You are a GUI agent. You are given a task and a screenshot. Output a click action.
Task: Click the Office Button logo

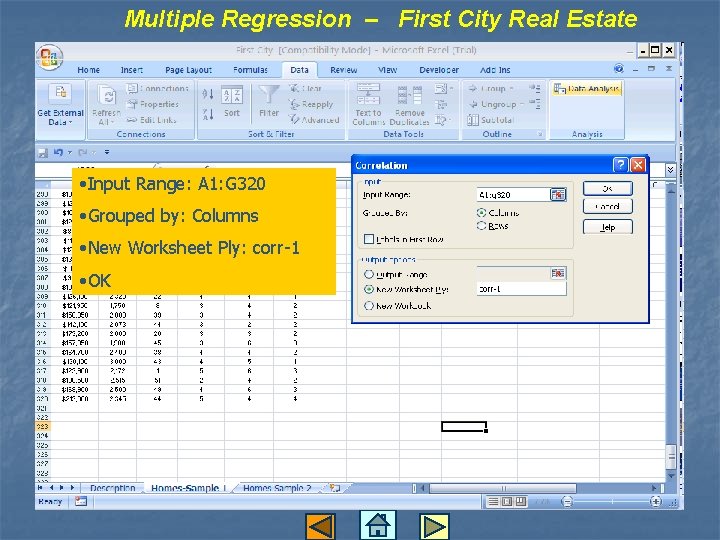[x=50, y=56]
